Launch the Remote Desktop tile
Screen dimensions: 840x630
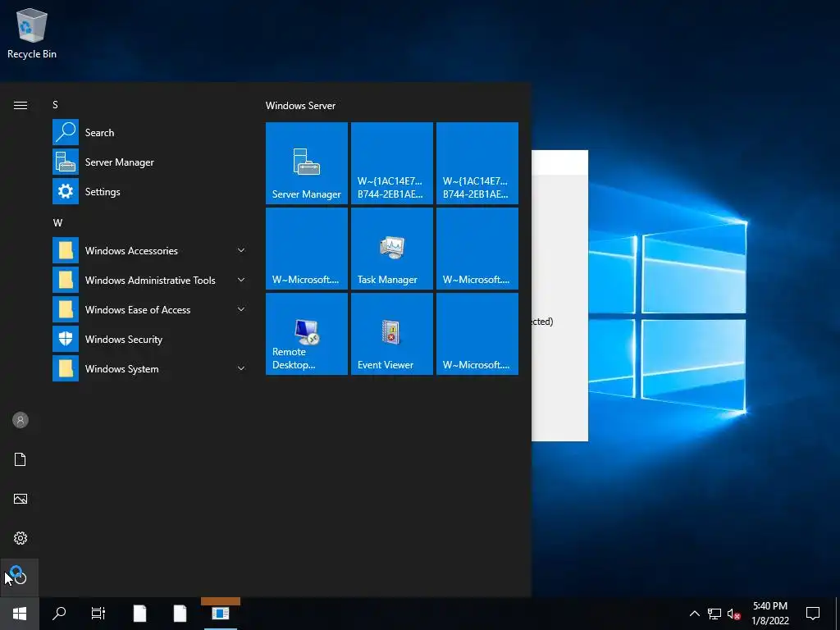tap(307, 333)
